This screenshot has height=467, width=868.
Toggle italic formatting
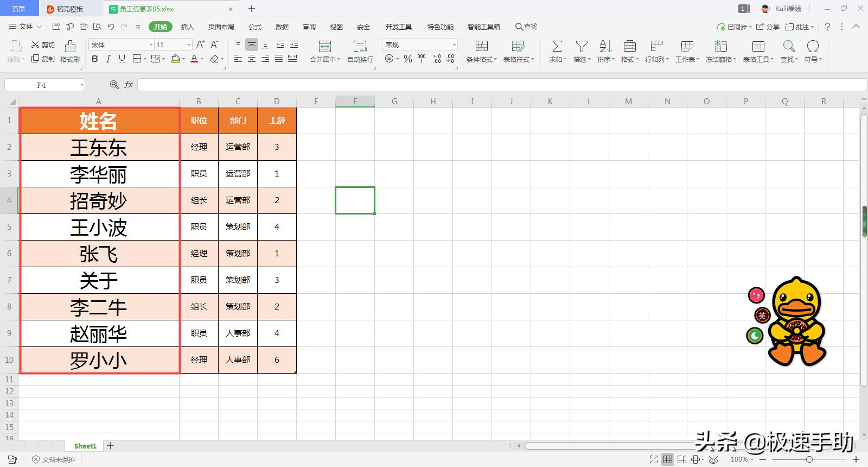click(108, 59)
